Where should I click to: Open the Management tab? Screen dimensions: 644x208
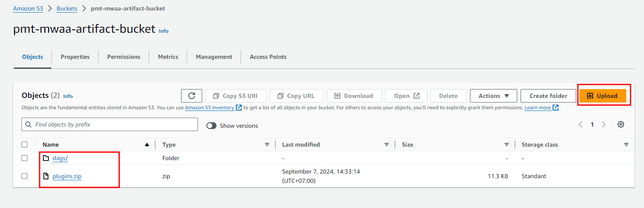pos(214,57)
